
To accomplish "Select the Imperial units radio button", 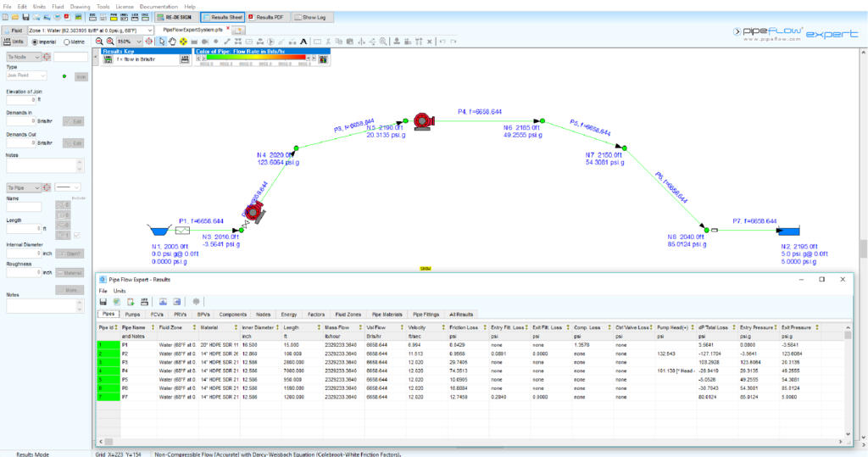I will tap(35, 42).
